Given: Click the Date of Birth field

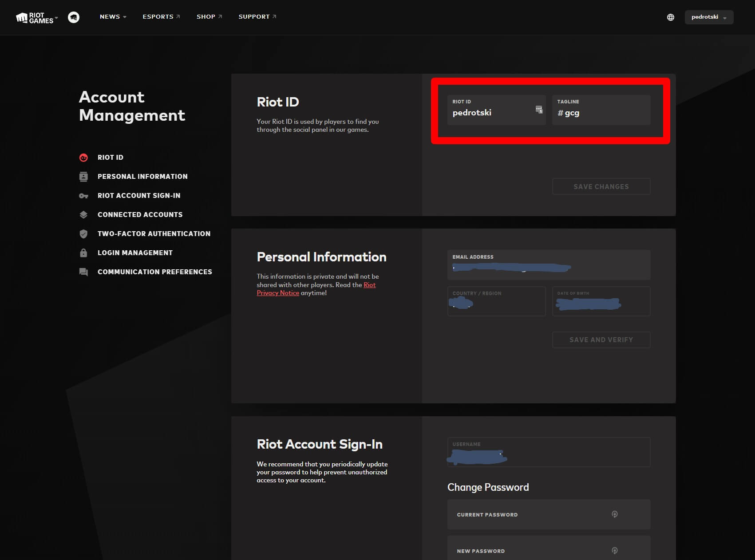Looking at the screenshot, I should pos(601,301).
